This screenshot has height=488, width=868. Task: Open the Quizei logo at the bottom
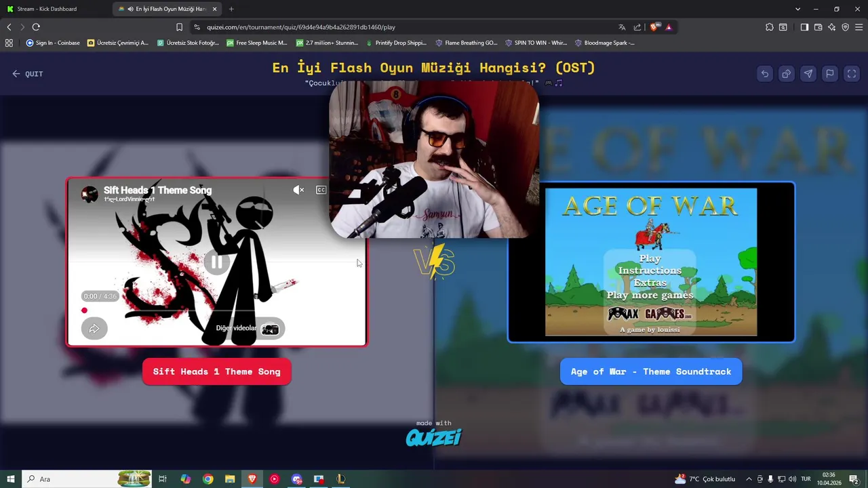pos(434,437)
